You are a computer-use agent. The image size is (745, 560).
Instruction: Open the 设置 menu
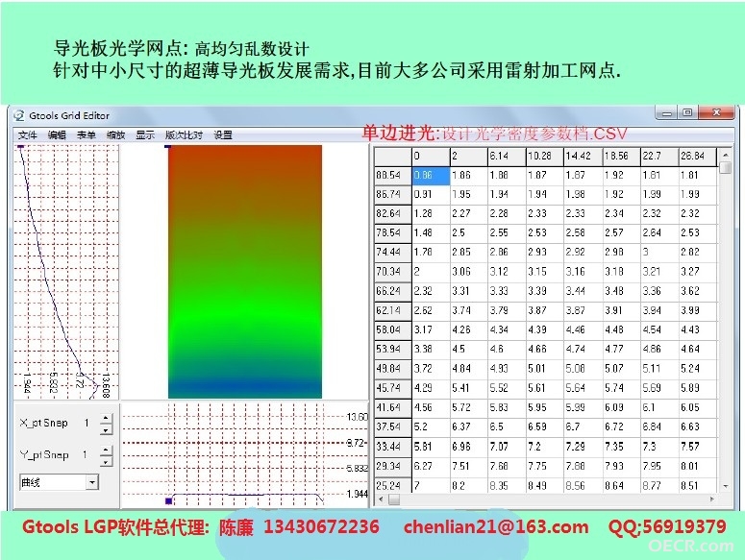click(x=223, y=135)
